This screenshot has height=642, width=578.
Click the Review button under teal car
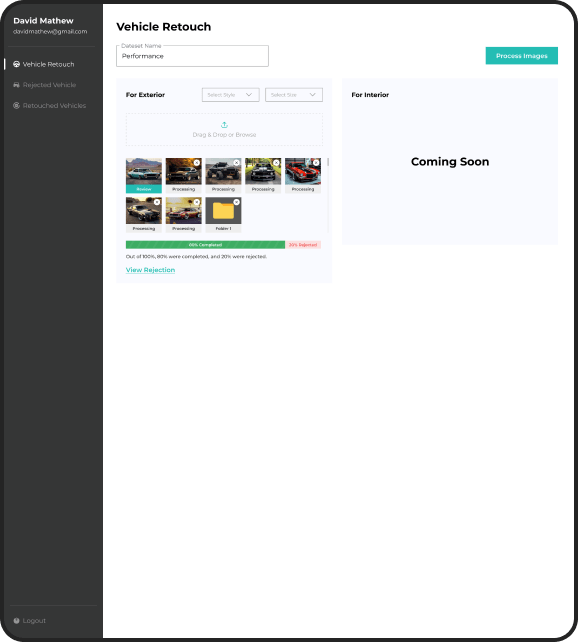coord(144,189)
